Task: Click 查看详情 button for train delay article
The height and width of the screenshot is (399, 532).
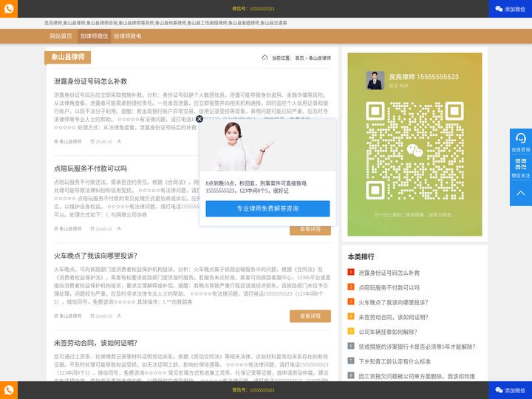Action: (x=310, y=316)
